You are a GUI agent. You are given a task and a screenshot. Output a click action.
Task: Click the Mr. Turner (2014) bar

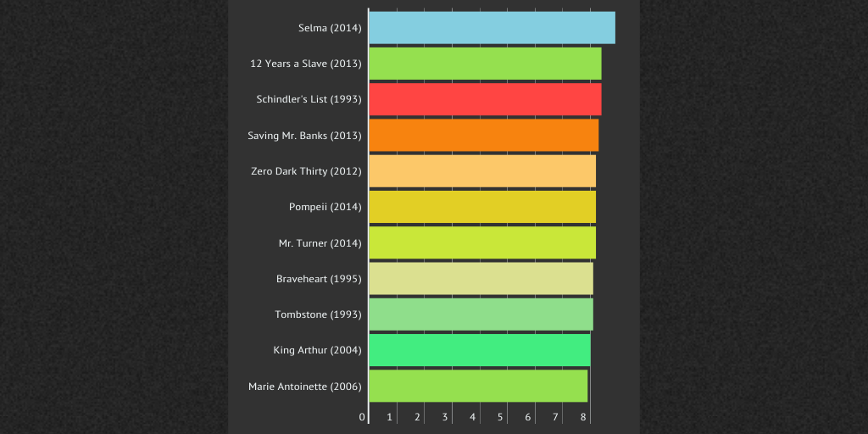click(482, 243)
